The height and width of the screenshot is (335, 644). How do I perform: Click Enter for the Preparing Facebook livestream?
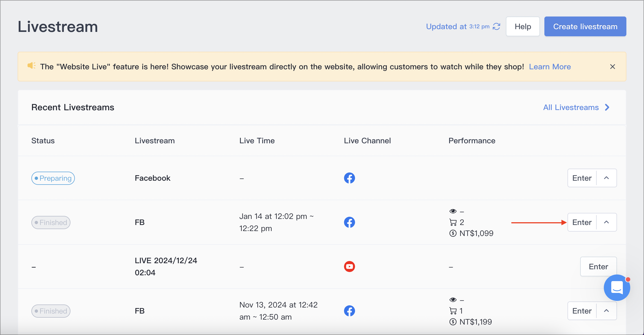pyautogui.click(x=582, y=178)
